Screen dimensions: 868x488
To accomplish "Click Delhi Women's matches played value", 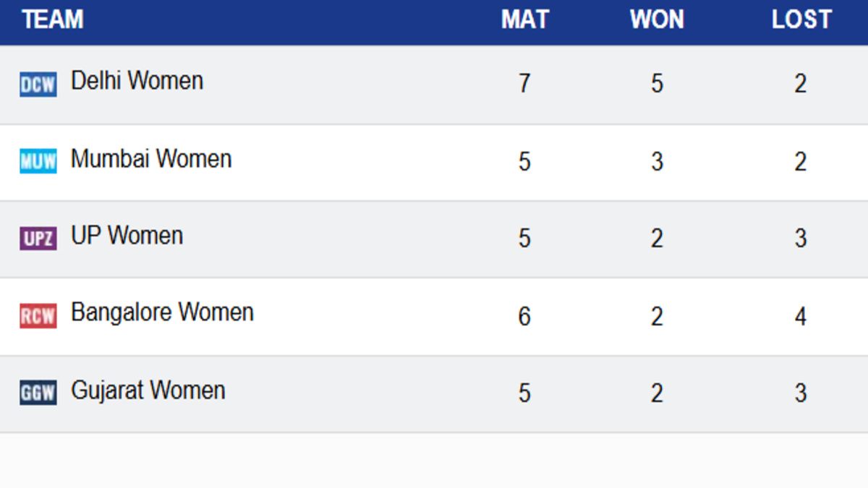I will [x=524, y=84].
